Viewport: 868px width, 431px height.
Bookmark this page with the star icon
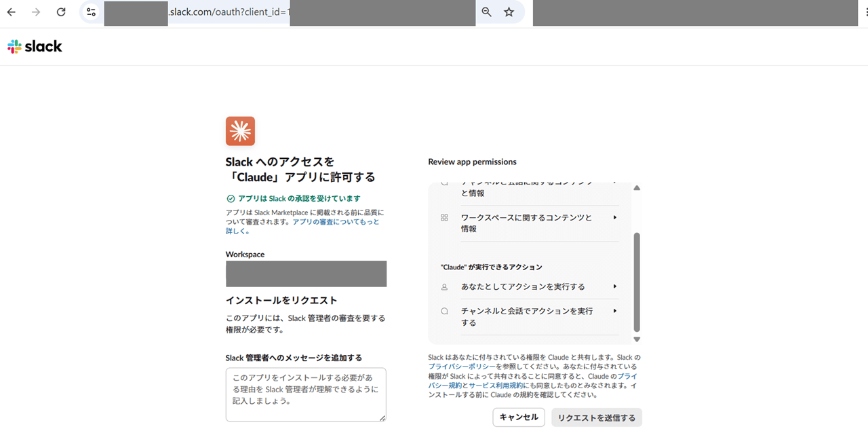pyautogui.click(x=509, y=12)
